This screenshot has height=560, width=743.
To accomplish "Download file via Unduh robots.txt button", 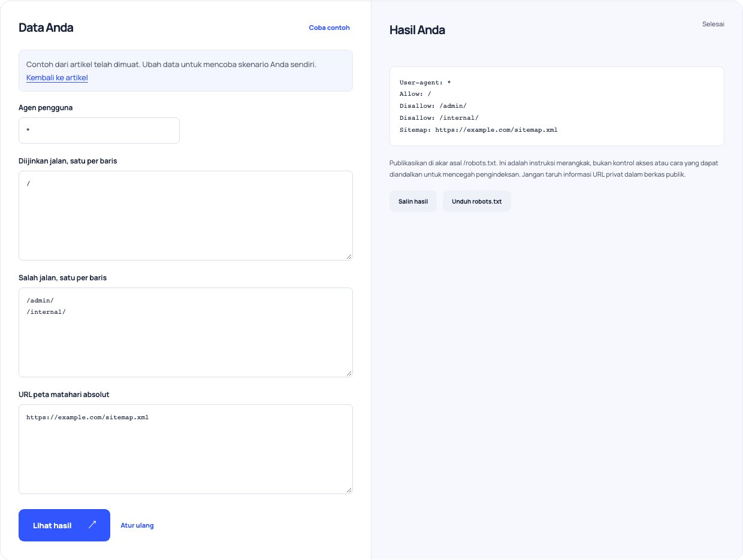I will pos(477,201).
